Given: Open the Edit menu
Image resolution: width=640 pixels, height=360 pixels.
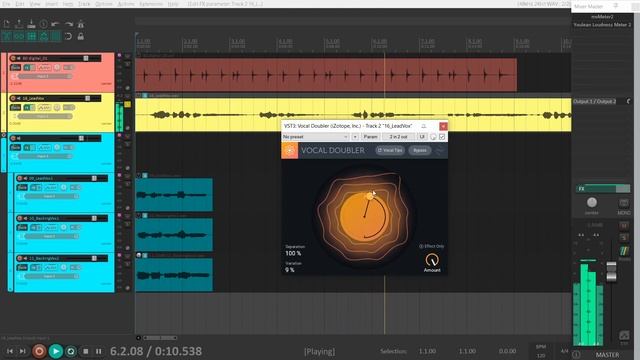Looking at the screenshot, I should pos(20,4).
